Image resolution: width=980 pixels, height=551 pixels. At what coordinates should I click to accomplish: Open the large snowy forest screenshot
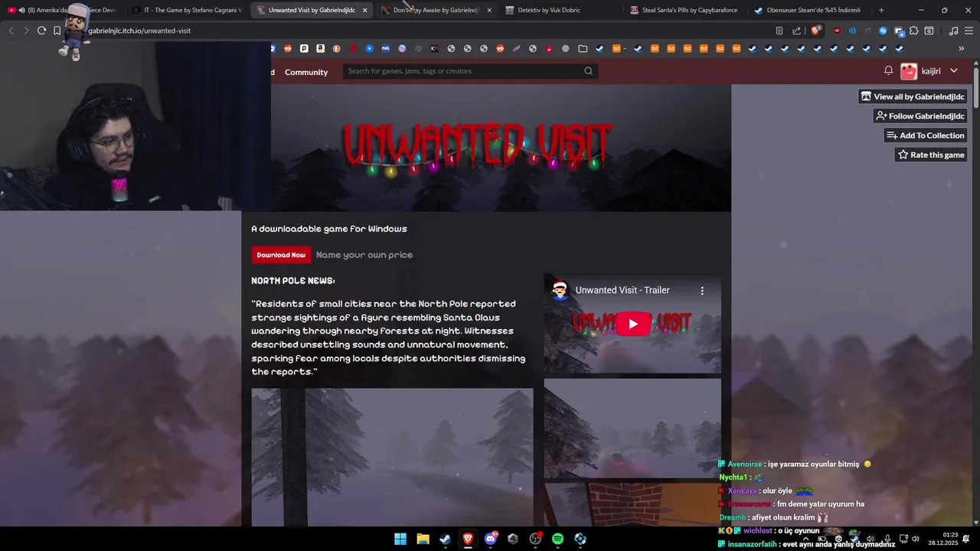click(392, 457)
